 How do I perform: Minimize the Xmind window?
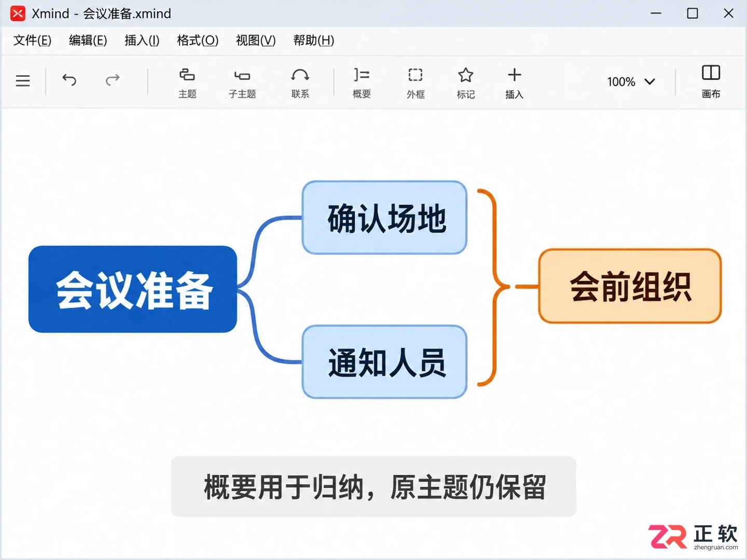coord(656,13)
